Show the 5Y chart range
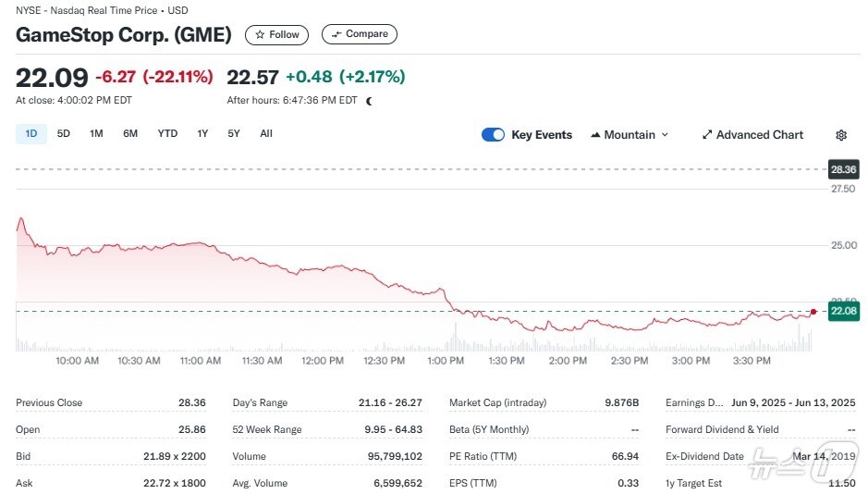This screenshot has width=868, height=494. click(x=234, y=133)
